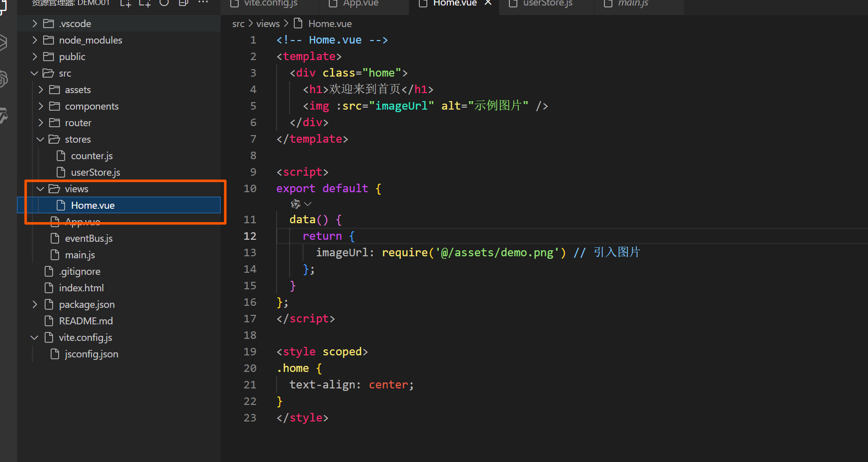
Task: Click the file icon in the Home.vue breadcrumb
Action: [x=298, y=24]
